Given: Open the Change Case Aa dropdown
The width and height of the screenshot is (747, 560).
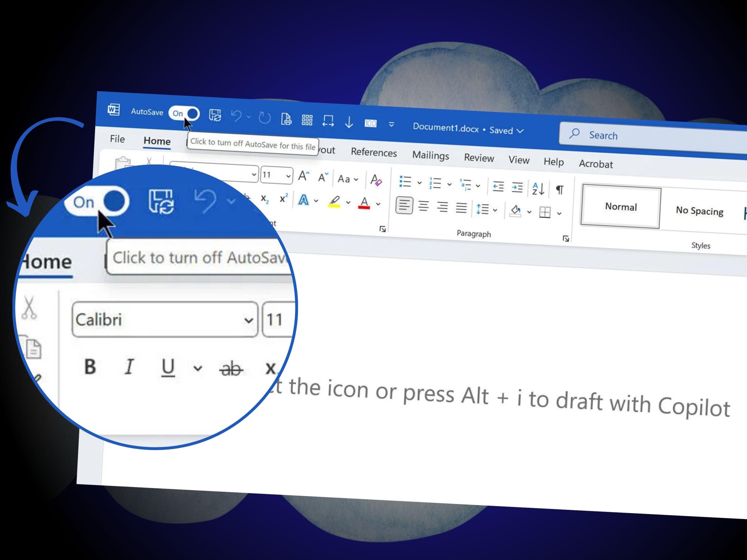Looking at the screenshot, I should 348,179.
